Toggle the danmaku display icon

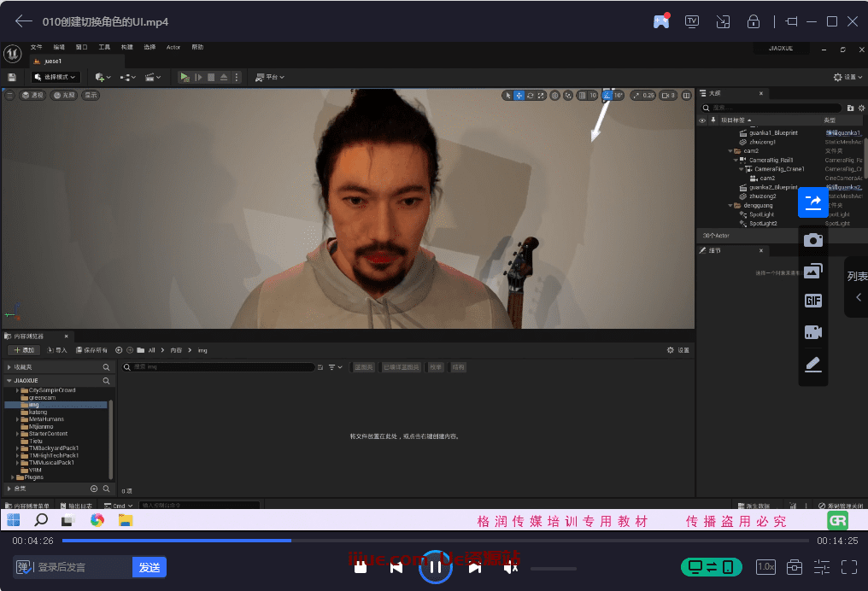pyautogui.click(x=24, y=567)
